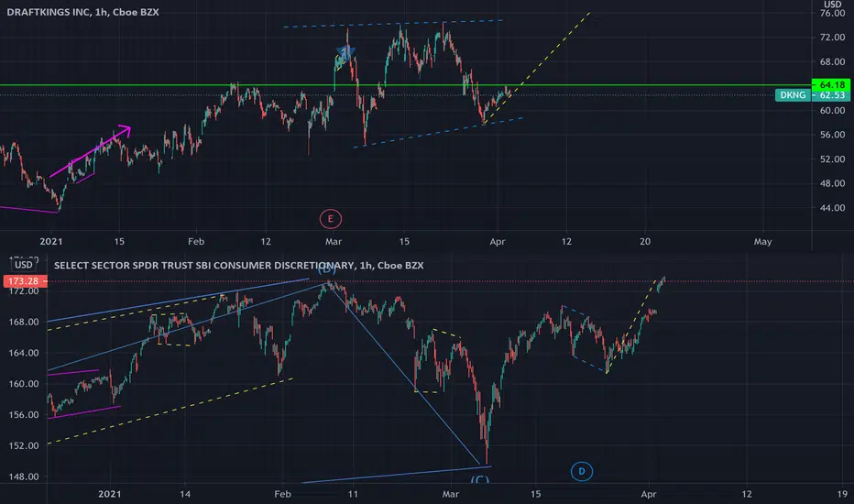
Task: Click the 56.00 price axis label
Action: click(832, 135)
